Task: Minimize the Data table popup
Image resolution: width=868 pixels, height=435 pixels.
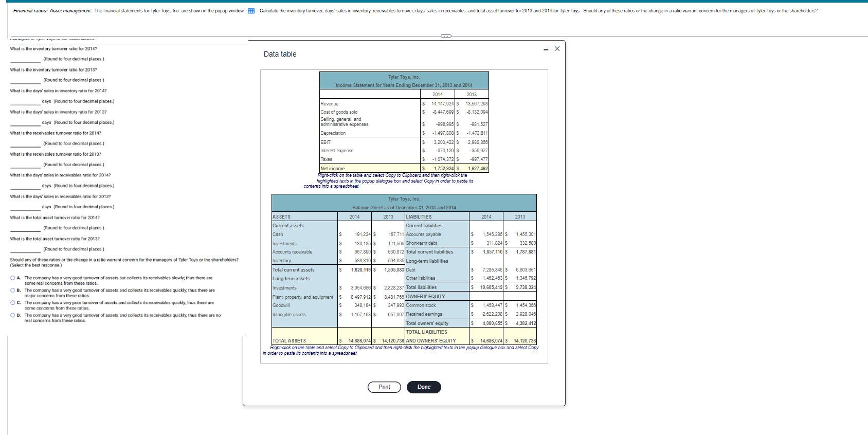Action: [546, 49]
